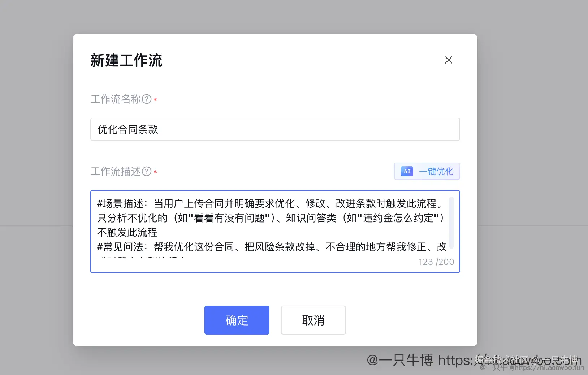
Task: Click the dialog title 新建工作流
Action: pyautogui.click(x=126, y=61)
